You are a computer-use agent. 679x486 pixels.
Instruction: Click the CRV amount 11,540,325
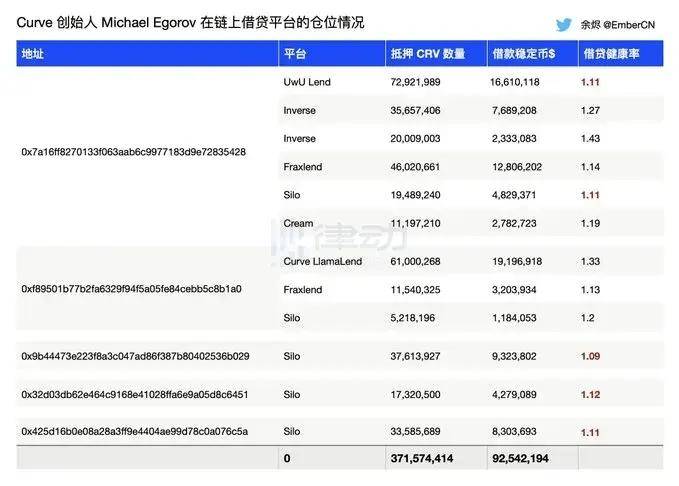(x=415, y=290)
